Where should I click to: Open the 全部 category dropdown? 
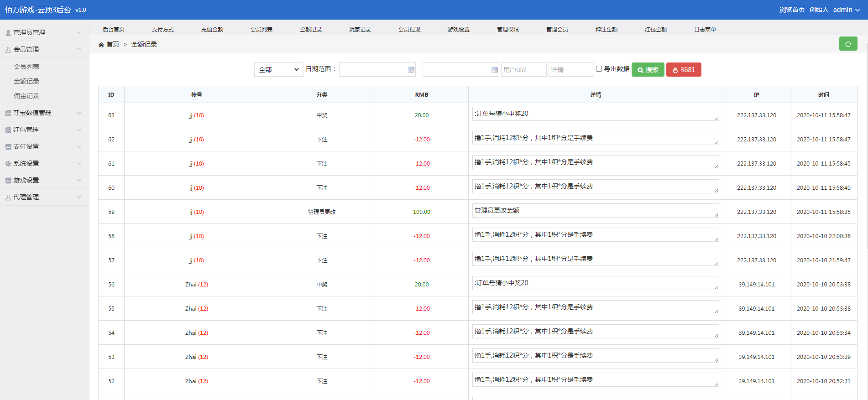[x=278, y=70]
